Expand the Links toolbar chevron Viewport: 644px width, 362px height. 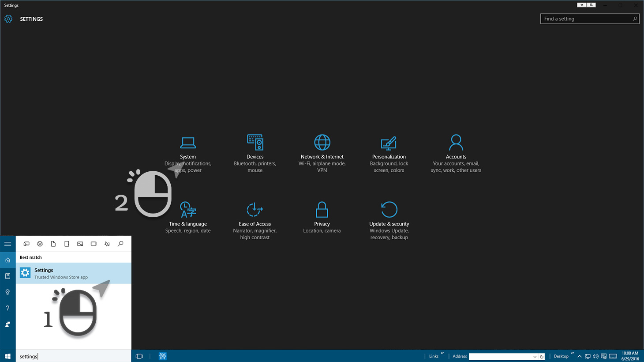tap(442, 353)
